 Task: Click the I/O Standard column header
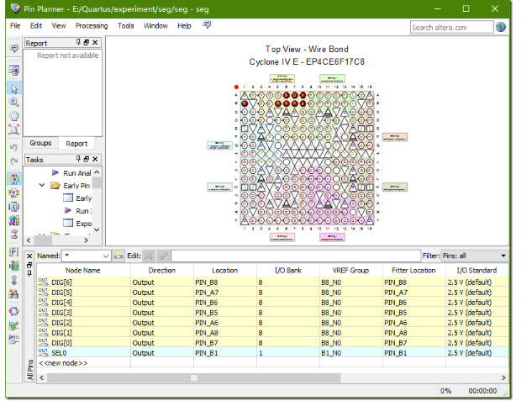477,271
